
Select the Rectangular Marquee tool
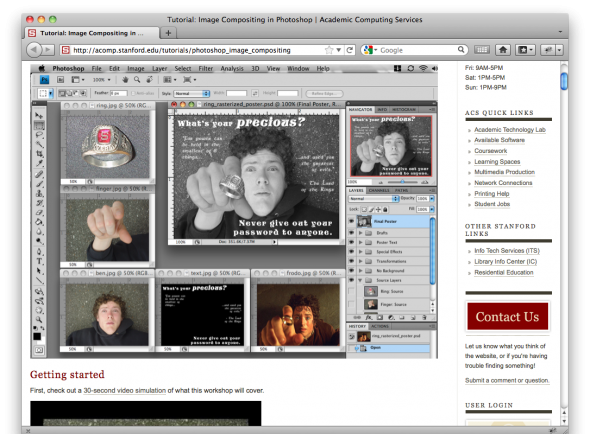tap(39, 125)
